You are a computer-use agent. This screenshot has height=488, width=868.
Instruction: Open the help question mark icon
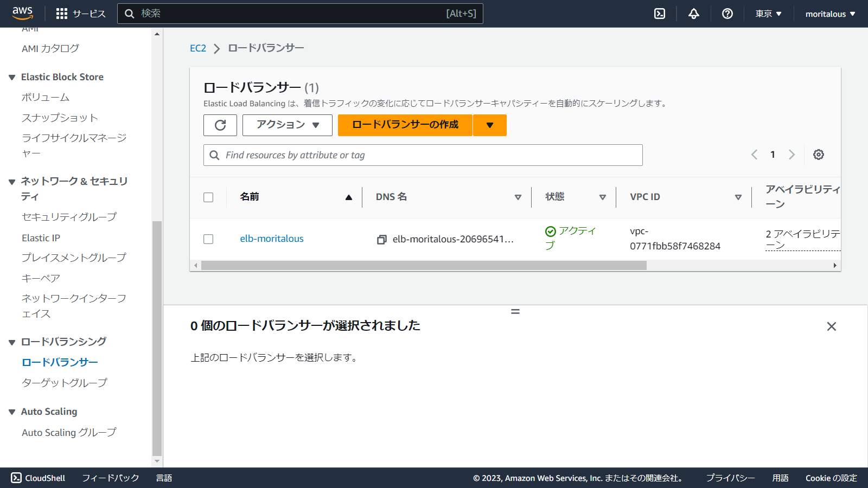[727, 14]
